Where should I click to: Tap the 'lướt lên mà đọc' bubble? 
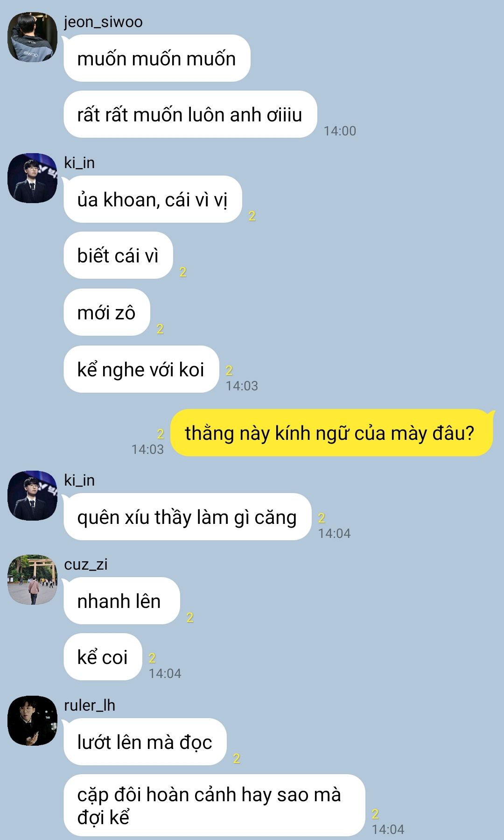[145, 742]
